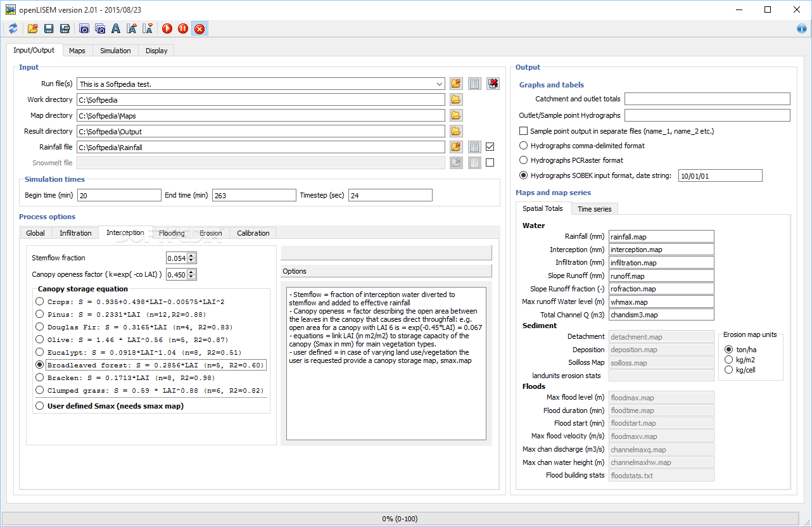This screenshot has width=812, height=527.
Task: Switch to the Display tab
Action: [x=156, y=51]
